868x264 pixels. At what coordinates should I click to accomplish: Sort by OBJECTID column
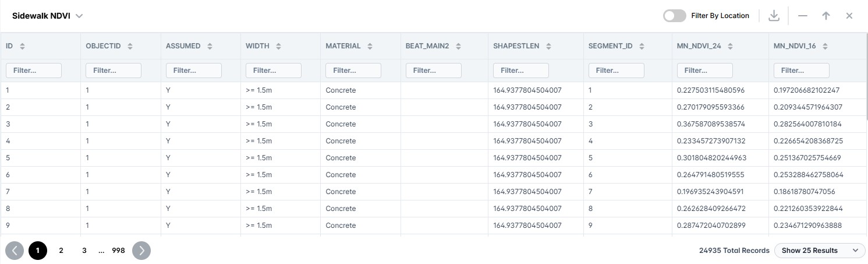(130, 46)
